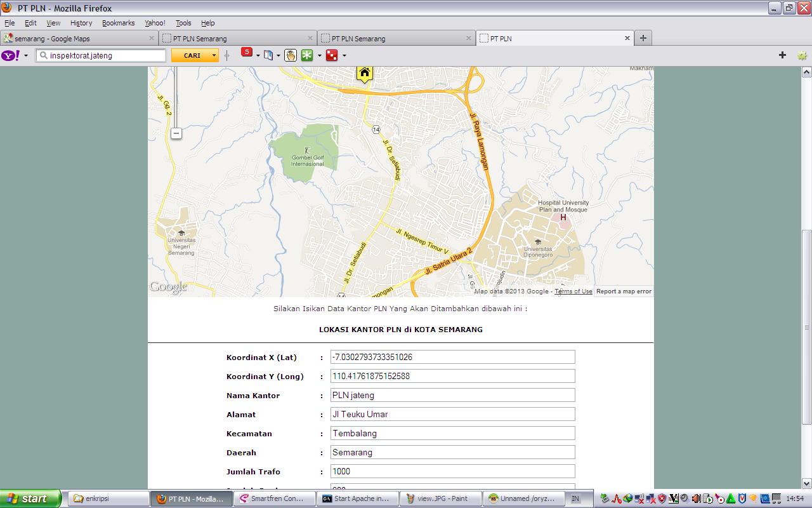This screenshot has width=812, height=508.
Task: Click the green asterisk toolbar icon
Action: (307, 55)
